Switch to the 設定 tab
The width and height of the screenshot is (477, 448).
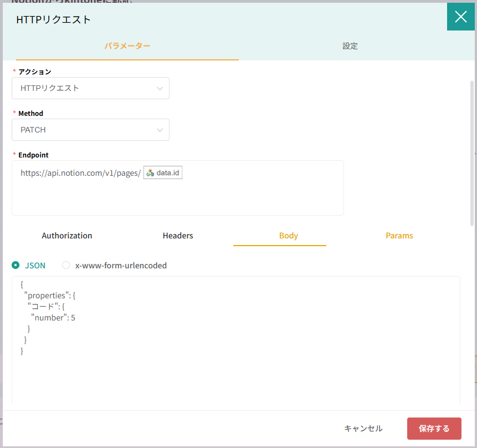[x=350, y=46]
